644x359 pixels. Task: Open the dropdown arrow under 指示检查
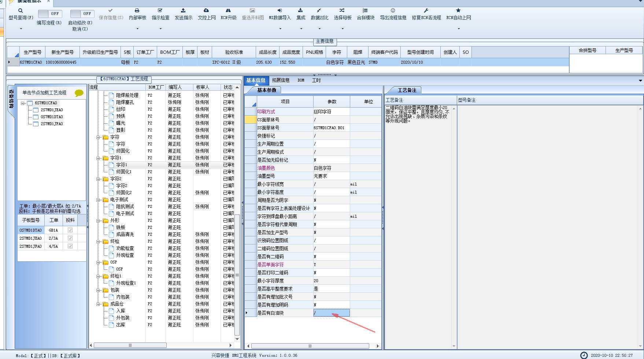click(x=160, y=29)
